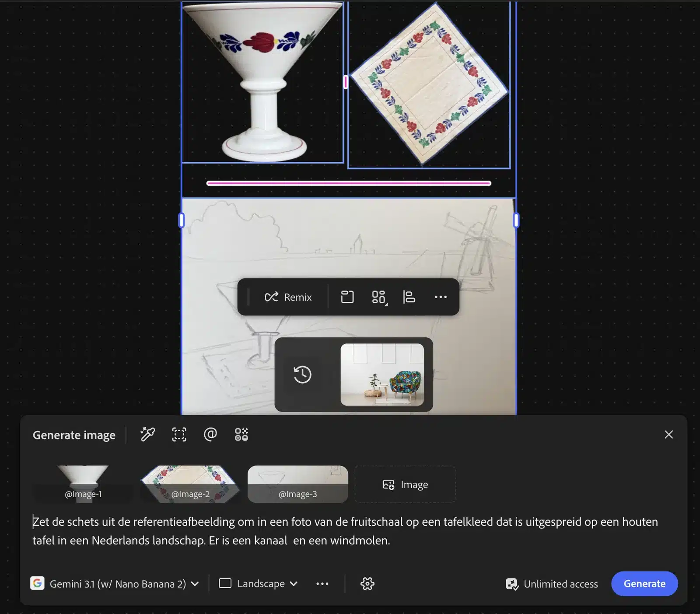Click the pink horizontal divider bar

pos(349,183)
